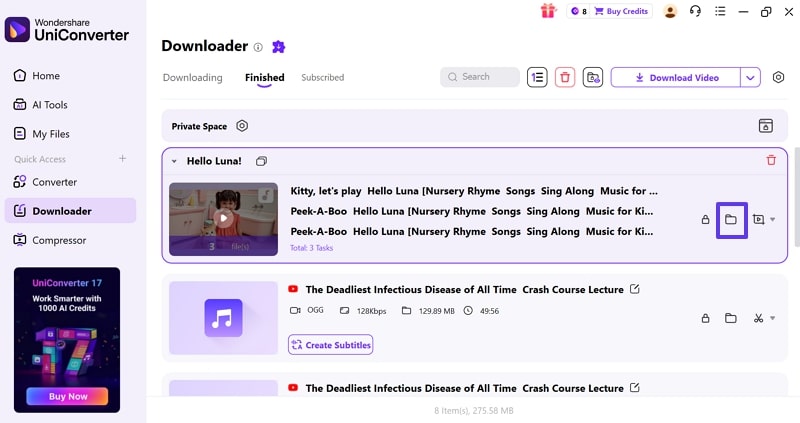Click the copy icon next to Hello Luna!
Viewport: 800px width, 423px height.
tap(261, 161)
